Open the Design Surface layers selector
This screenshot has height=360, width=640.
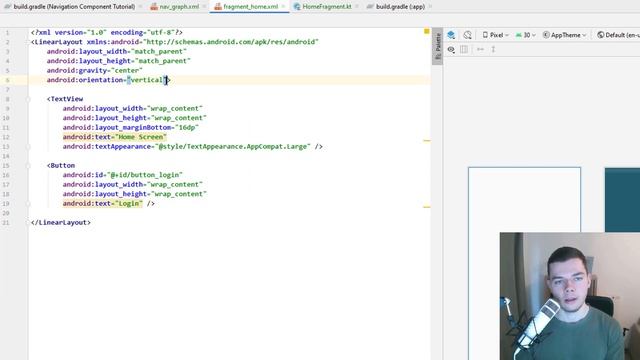(x=451, y=35)
